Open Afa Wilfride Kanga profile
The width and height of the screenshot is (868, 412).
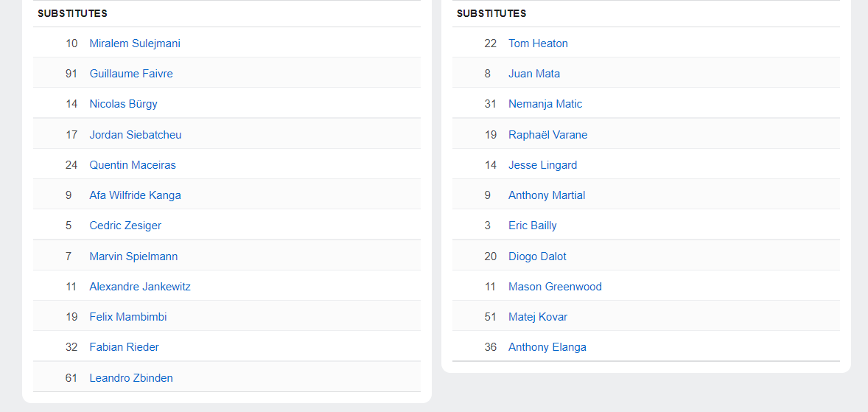(x=135, y=195)
